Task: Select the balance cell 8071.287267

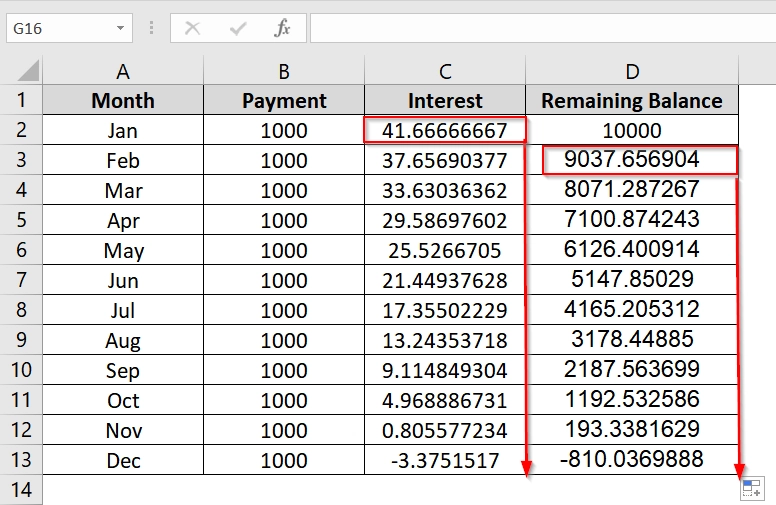Action: coord(632,190)
